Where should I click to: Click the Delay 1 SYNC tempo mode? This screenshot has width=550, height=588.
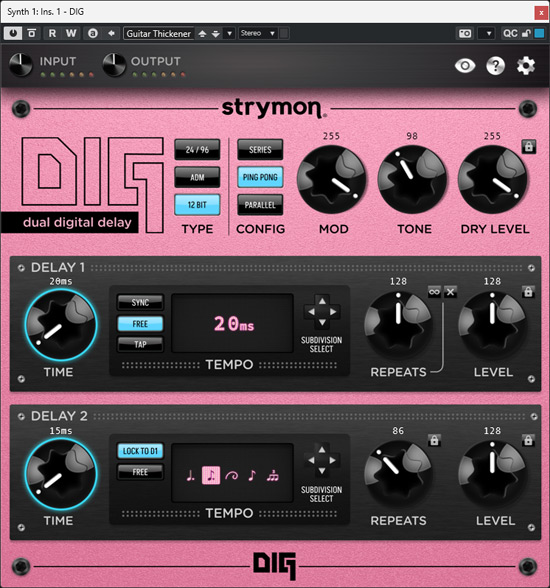140,302
